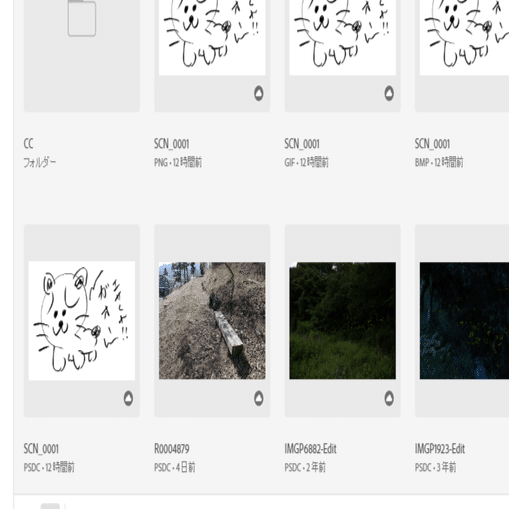Click cloud icon on SCN_0001 PNG card
509x509 pixels.
259,93
